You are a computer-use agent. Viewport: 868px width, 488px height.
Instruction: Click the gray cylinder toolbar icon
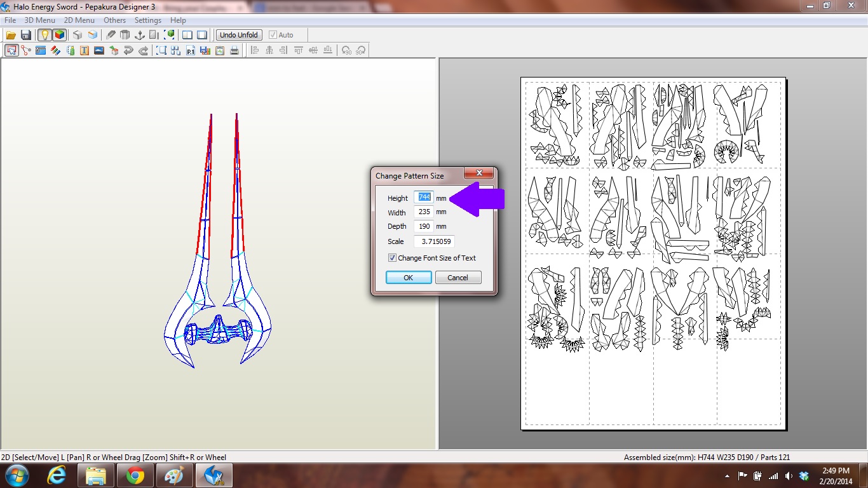125,35
